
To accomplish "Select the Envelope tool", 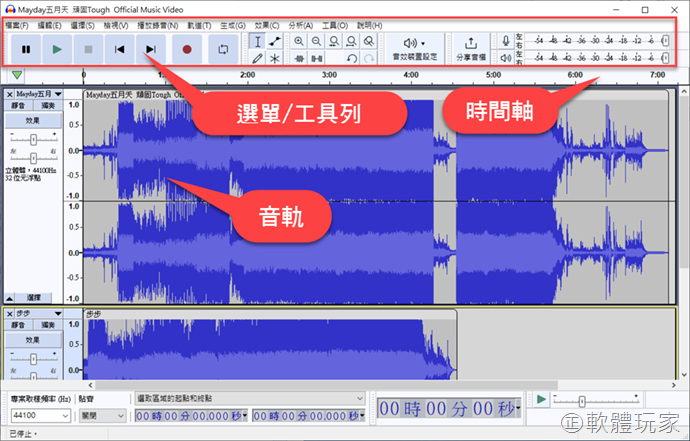I will click(x=275, y=41).
